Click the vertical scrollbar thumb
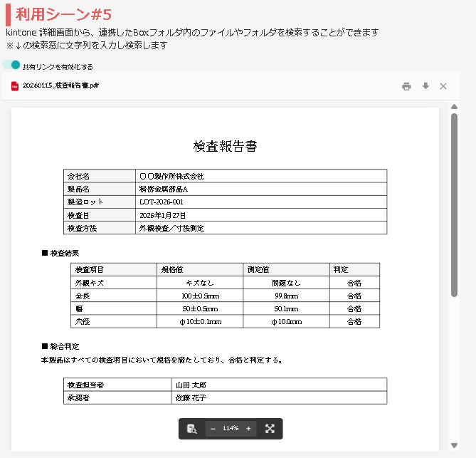 [454, 205]
